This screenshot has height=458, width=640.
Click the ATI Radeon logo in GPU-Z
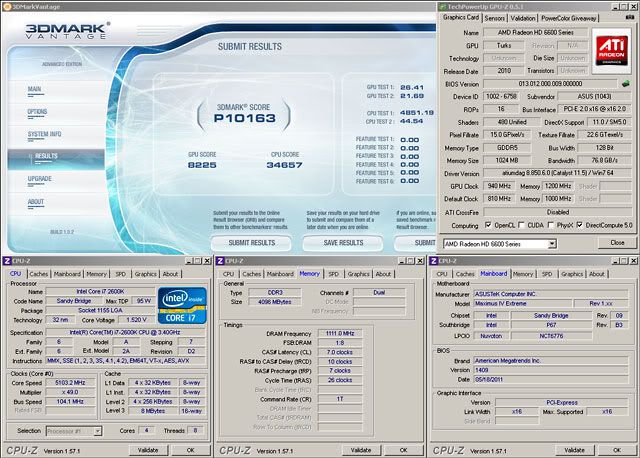[x=611, y=51]
